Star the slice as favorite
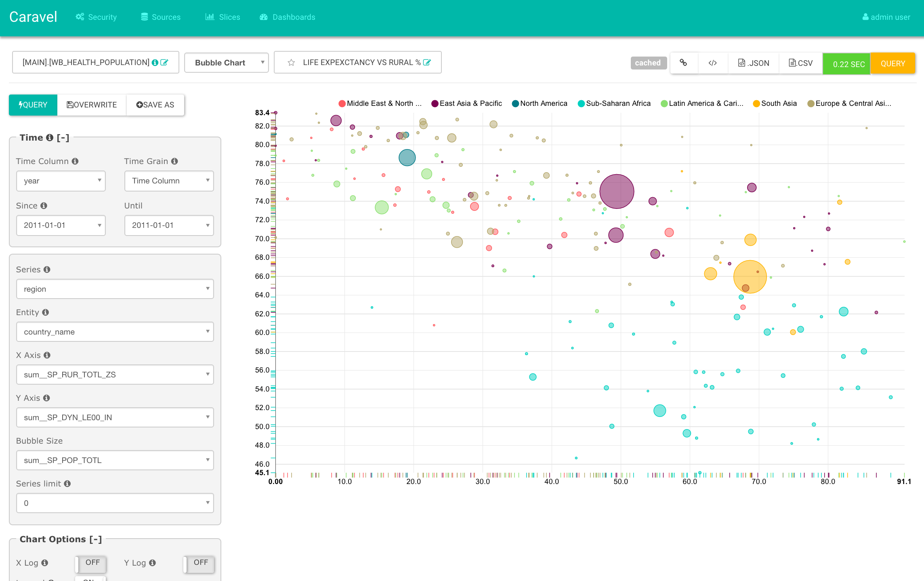The image size is (924, 581). [291, 63]
